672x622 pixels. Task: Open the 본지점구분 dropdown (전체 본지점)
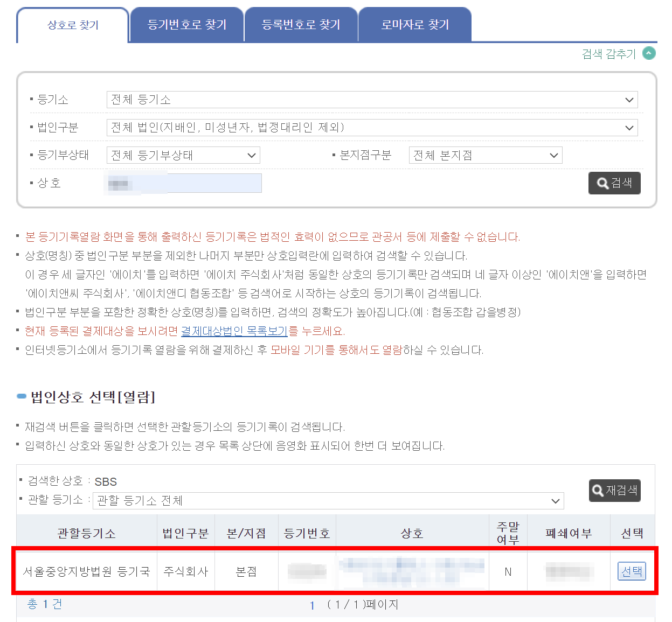486,155
